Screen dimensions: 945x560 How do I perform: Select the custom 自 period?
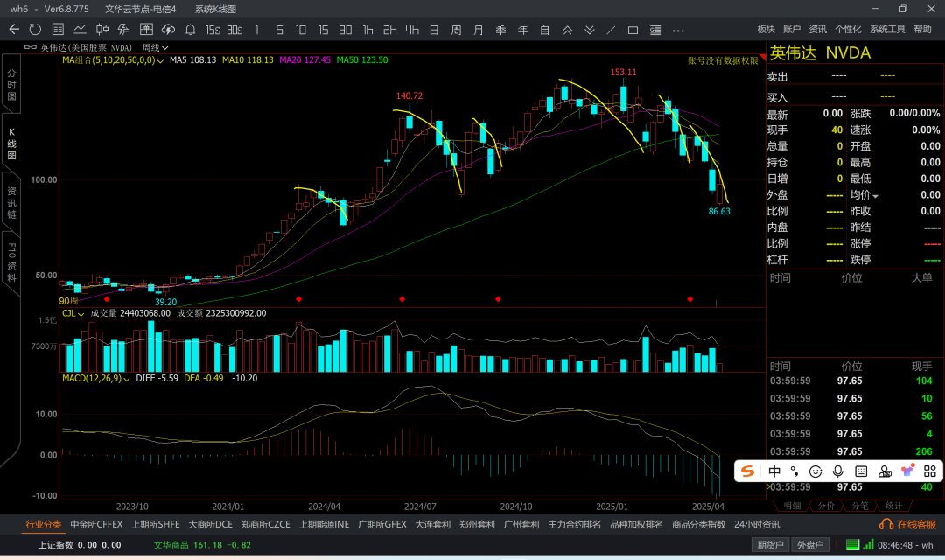click(545, 30)
